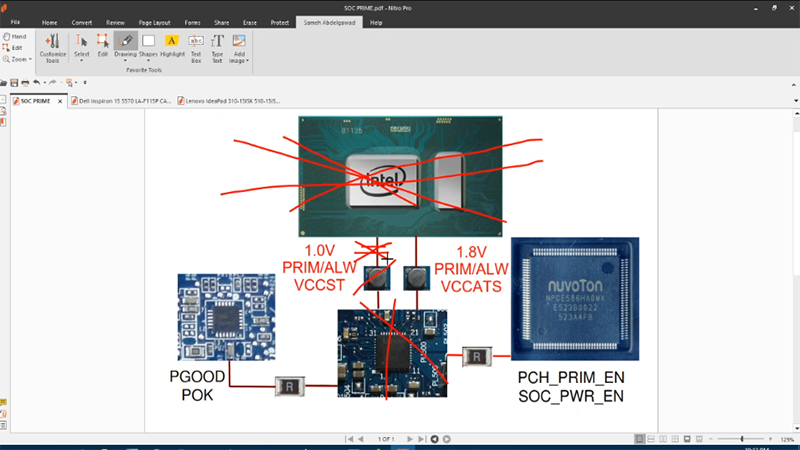Close the SOC PRIME document tab

60,101
